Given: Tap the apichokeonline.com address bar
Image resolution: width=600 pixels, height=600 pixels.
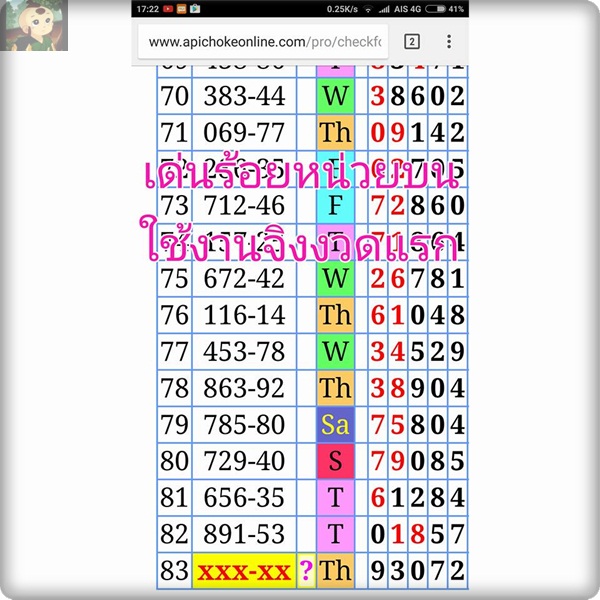Looking at the screenshot, I should (263, 42).
